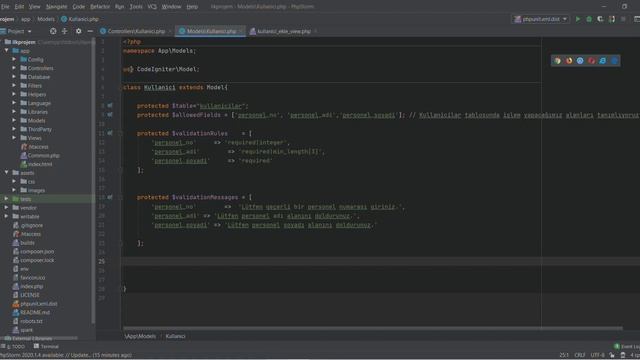This screenshot has height=360, width=640.
Task: Open file in Edge browser icon
Action: pyautogui.click(x=614, y=61)
